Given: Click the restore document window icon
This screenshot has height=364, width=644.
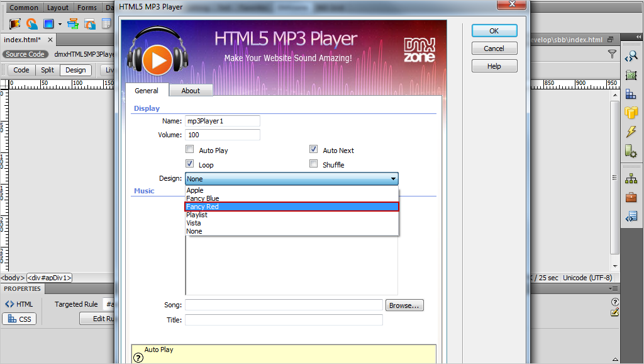Looking at the screenshot, I should [610, 40].
